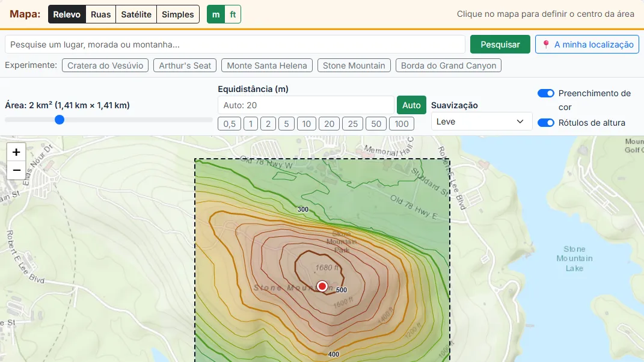Open the Suavização dropdown
Image resolution: width=644 pixels, height=362 pixels.
point(482,121)
